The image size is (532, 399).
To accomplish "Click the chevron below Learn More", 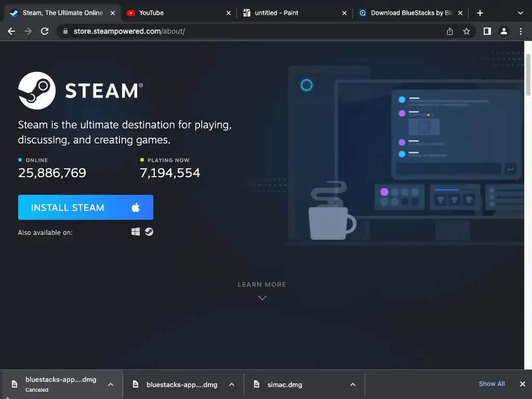I will (x=262, y=298).
